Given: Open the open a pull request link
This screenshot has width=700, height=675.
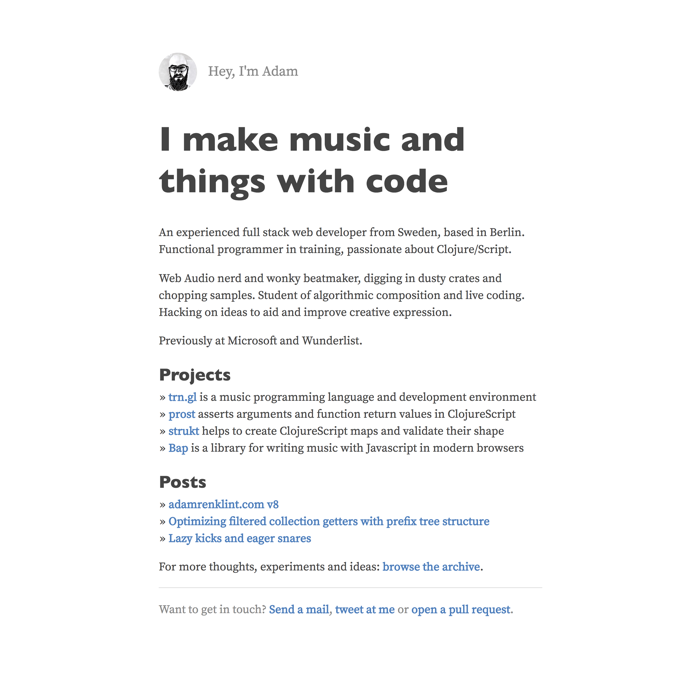Looking at the screenshot, I should 462,609.
